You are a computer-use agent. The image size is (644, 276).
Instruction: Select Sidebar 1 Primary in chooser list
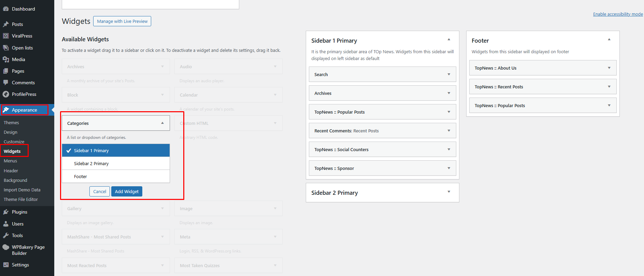coord(116,150)
